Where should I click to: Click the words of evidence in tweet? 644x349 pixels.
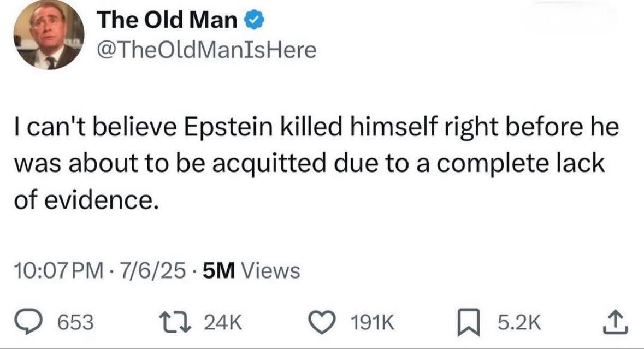click(86, 200)
